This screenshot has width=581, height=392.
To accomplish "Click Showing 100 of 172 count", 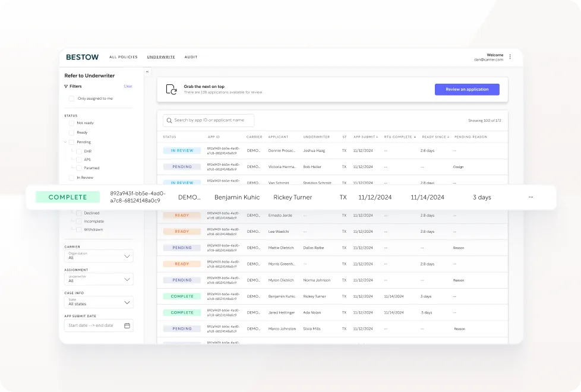I will pos(485,121).
